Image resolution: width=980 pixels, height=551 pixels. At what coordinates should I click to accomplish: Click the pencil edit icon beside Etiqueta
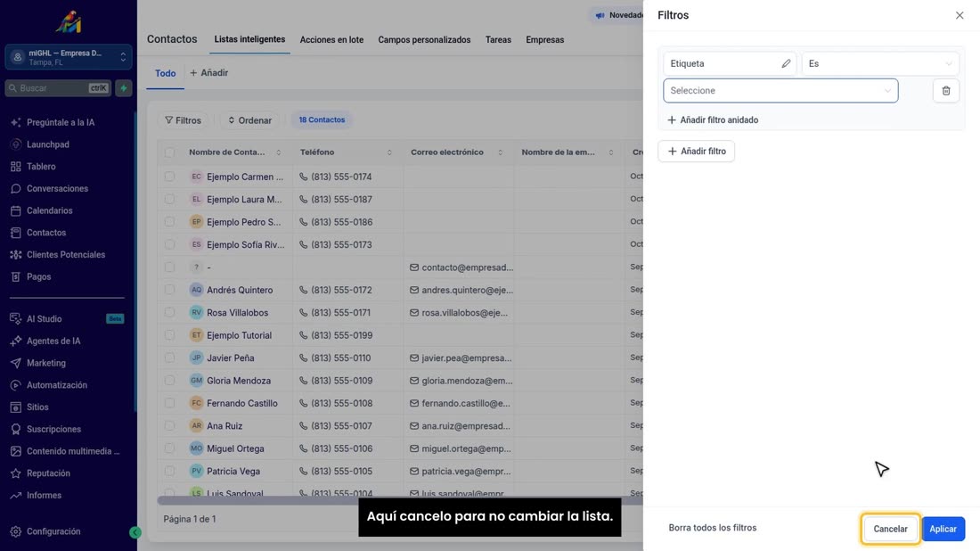click(x=786, y=64)
